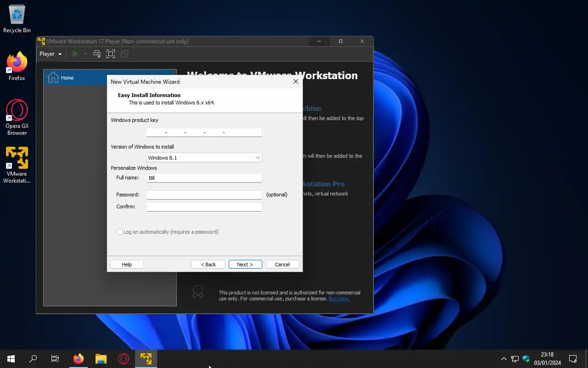
Task: Click VMware Player taskbar icon
Action: click(146, 359)
